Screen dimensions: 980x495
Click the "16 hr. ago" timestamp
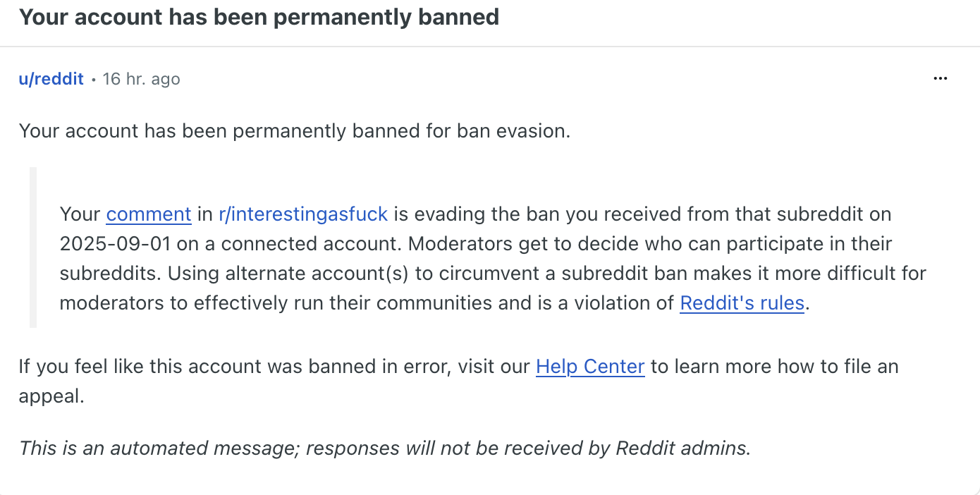pyautogui.click(x=141, y=79)
